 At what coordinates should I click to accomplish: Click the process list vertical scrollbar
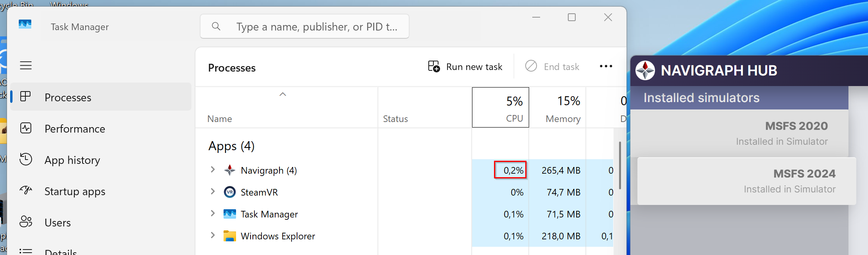(x=620, y=165)
